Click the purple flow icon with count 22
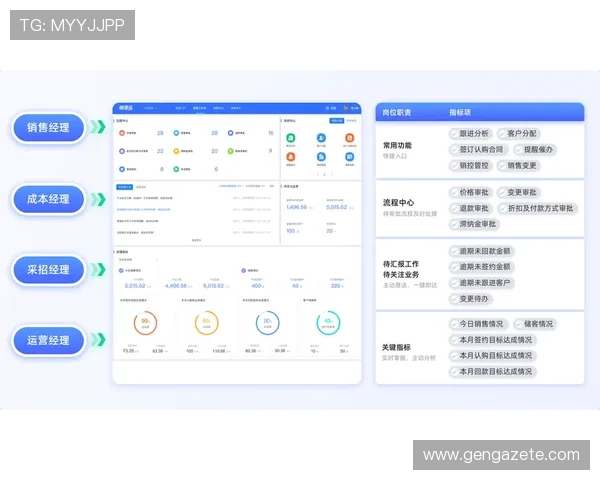Screen dimensions: 600x480 122,151
